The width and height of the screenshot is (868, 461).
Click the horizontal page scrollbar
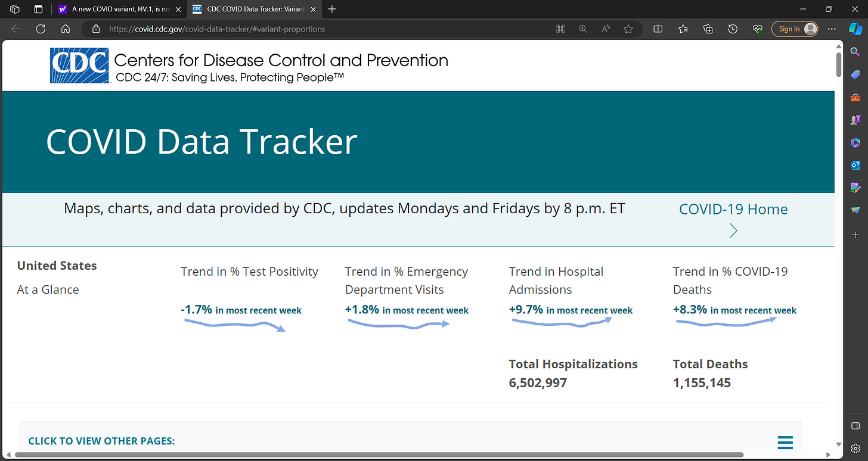tap(379, 455)
